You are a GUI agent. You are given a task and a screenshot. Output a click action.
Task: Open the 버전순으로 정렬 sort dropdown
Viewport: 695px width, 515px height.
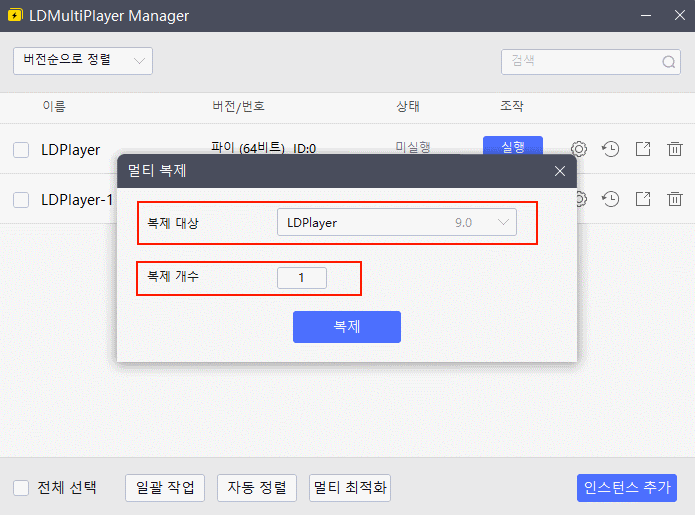83,61
